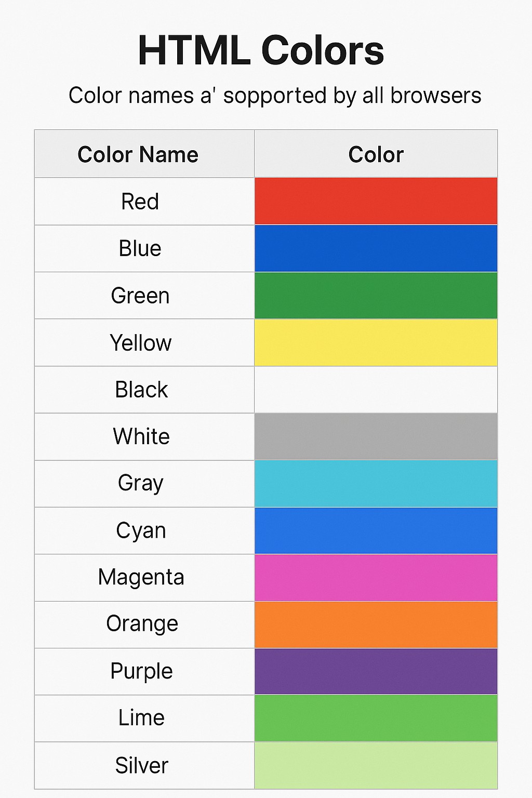The height and width of the screenshot is (798, 532).
Task: Click the swatch in the Lime row
Action: pyautogui.click(x=376, y=718)
